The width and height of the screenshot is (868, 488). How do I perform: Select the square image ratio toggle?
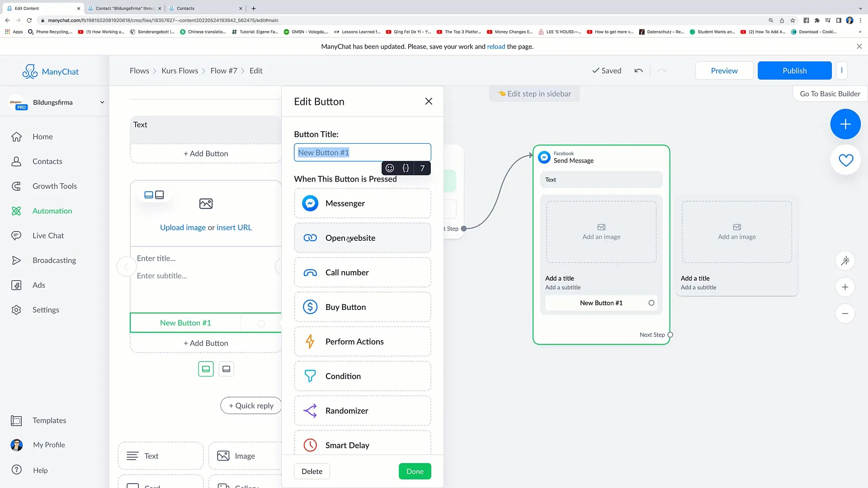[226, 369]
